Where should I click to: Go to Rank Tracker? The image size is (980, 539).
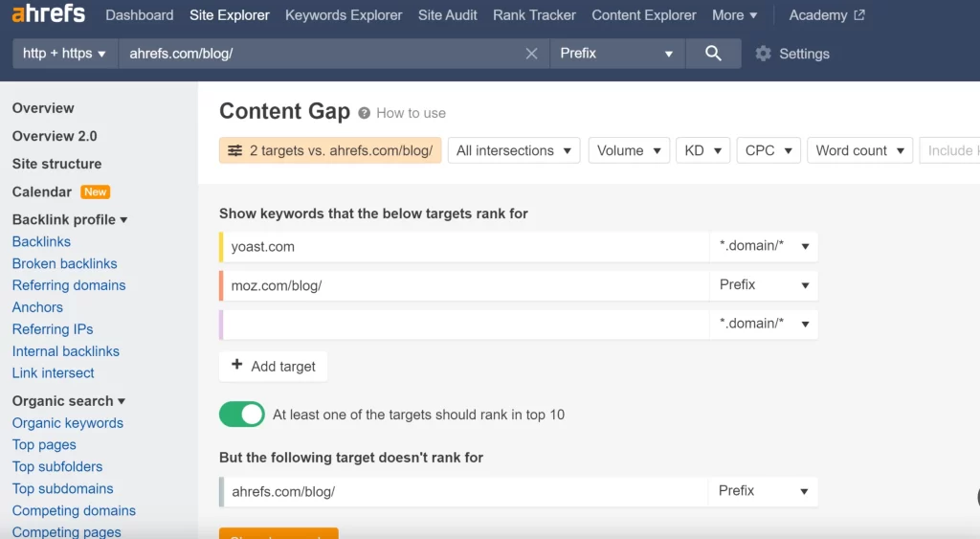(534, 15)
